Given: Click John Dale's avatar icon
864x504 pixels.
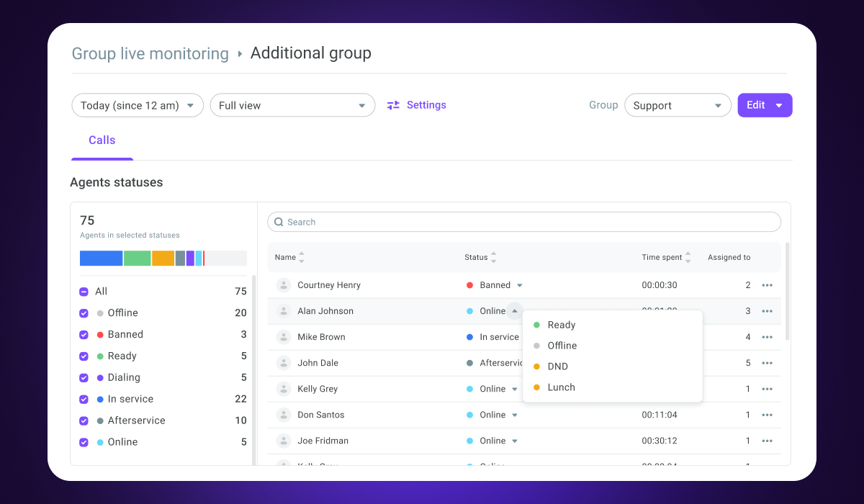Looking at the screenshot, I should 284,363.
